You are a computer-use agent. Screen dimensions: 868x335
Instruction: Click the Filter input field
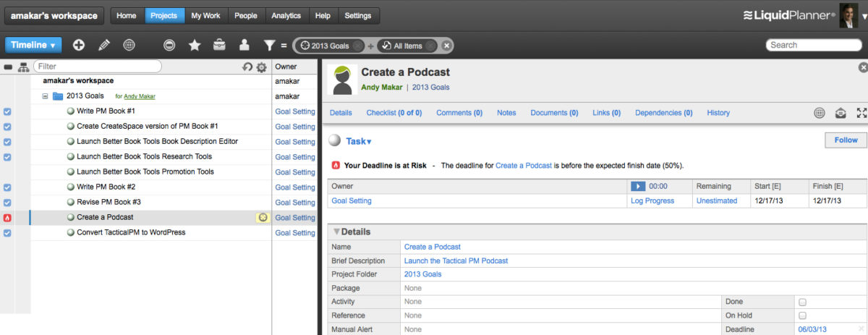97,67
